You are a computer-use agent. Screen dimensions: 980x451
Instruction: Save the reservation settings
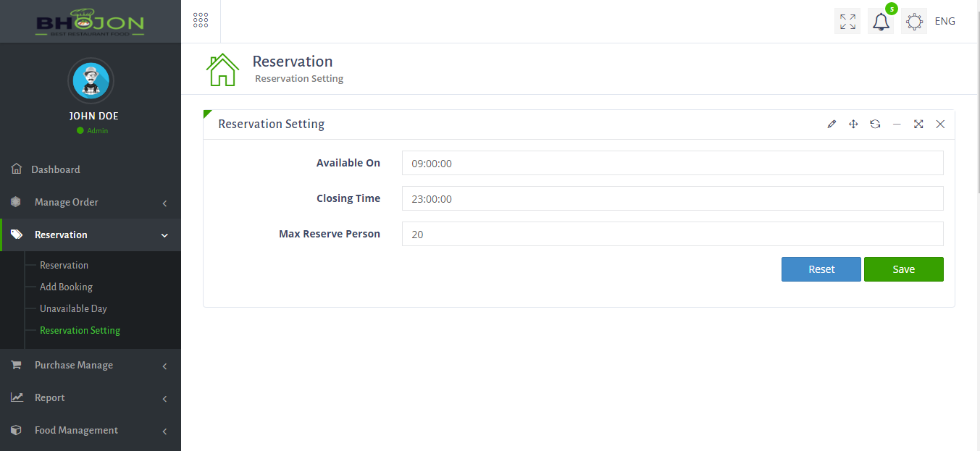click(903, 269)
